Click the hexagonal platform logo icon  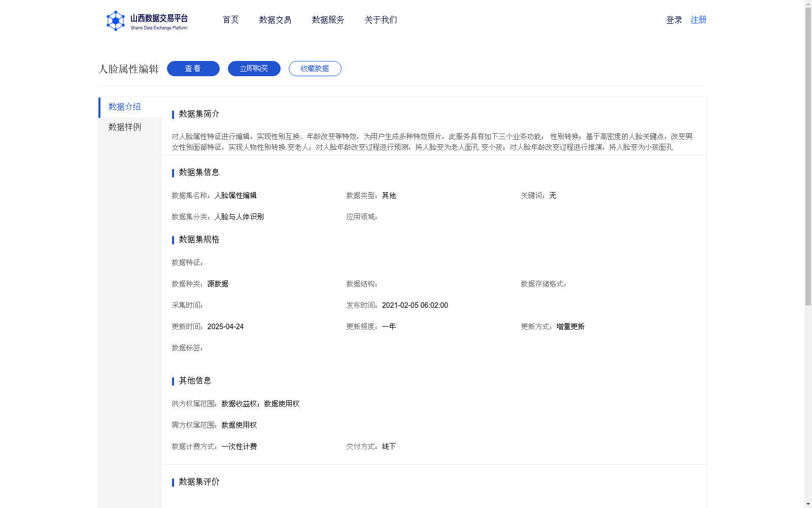tap(116, 20)
